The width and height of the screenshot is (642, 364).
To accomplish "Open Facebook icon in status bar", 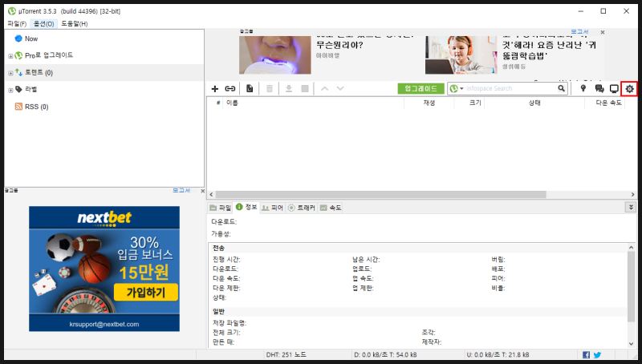I will tap(587, 355).
